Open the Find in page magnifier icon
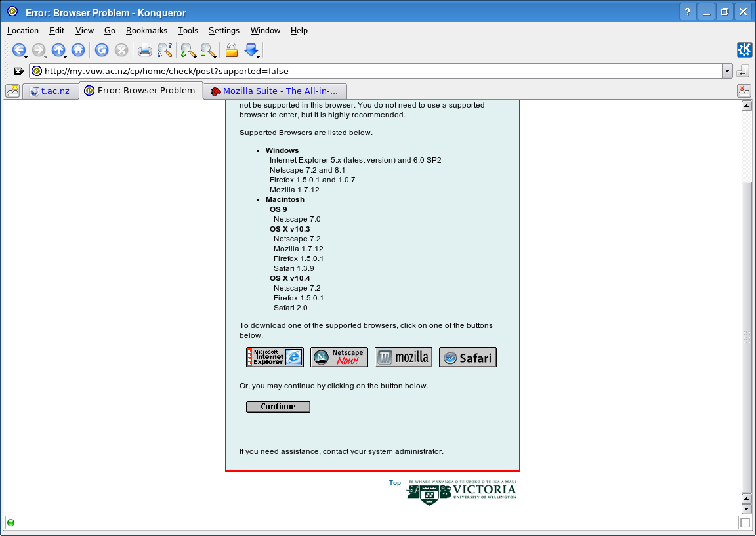 [165, 50]
